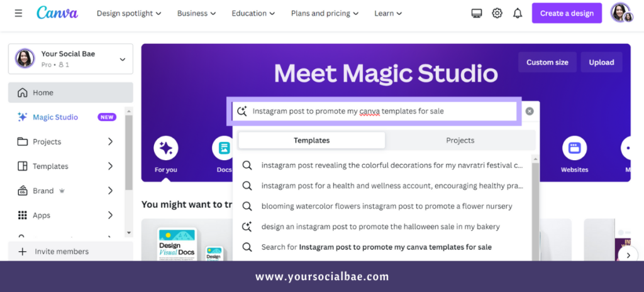Click Invite members
This screenshot has width=644, height=292.
(70, 251)
